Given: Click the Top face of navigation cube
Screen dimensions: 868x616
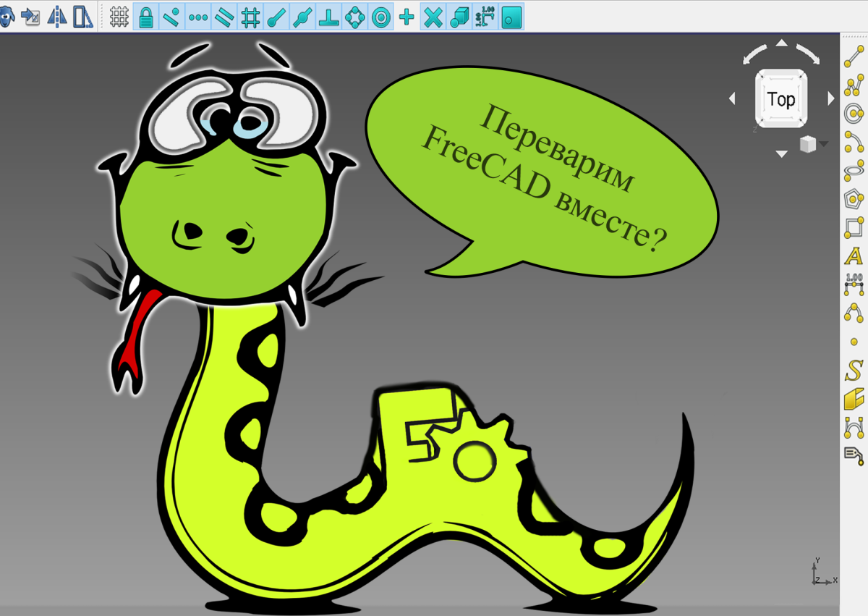Looking at the screenshot, I should 781,99.
